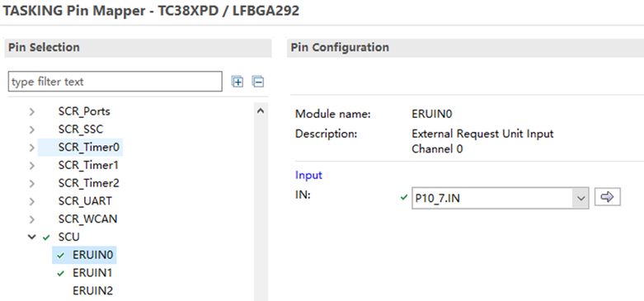The width and height of the screenshot is (644, 301).
Task: Focus the type filter text field
Action: (x=115, y=82)
